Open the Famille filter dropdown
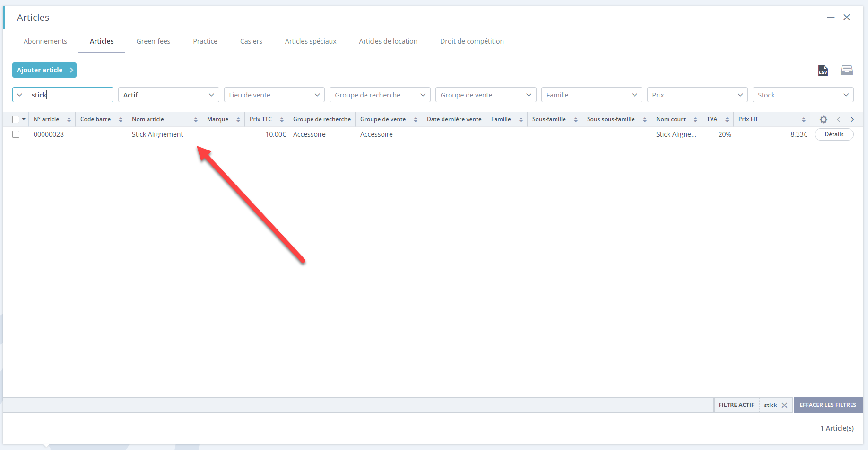 click(x=592, y=95)
